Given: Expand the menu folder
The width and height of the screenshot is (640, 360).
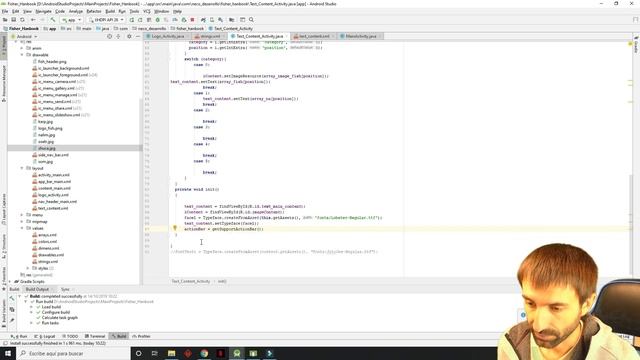Looking at the screenshot, I should coord(22,215).
